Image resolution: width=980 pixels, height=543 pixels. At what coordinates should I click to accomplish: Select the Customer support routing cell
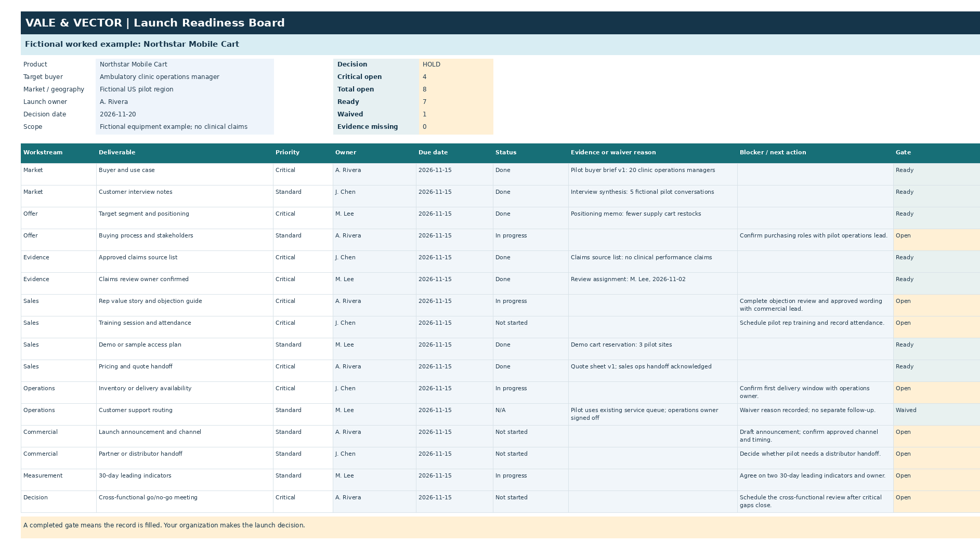(185, 415)
